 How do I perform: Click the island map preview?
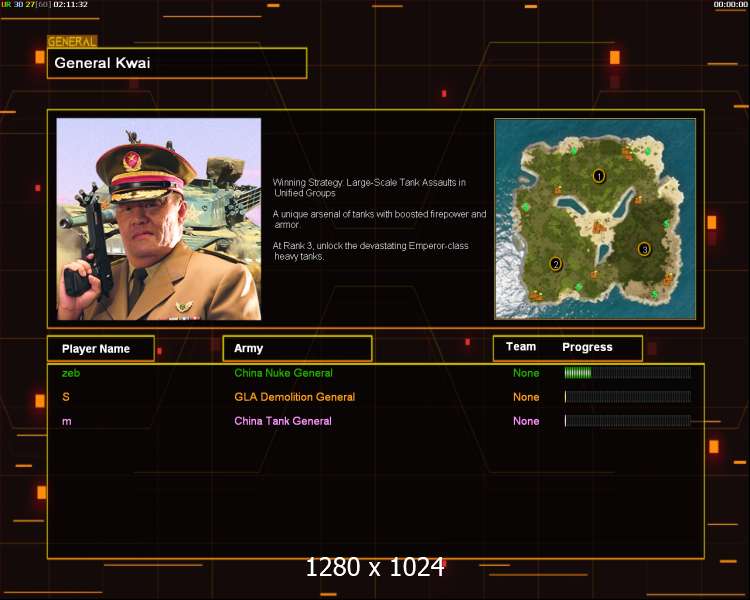[595, 219]
